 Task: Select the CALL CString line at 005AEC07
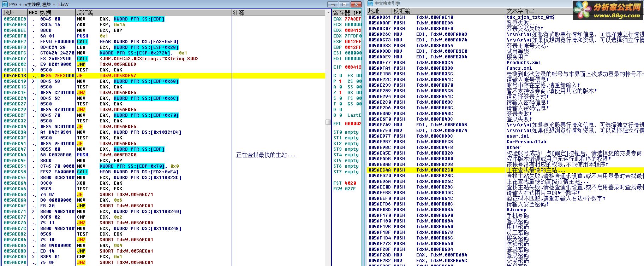pos(164,59)
